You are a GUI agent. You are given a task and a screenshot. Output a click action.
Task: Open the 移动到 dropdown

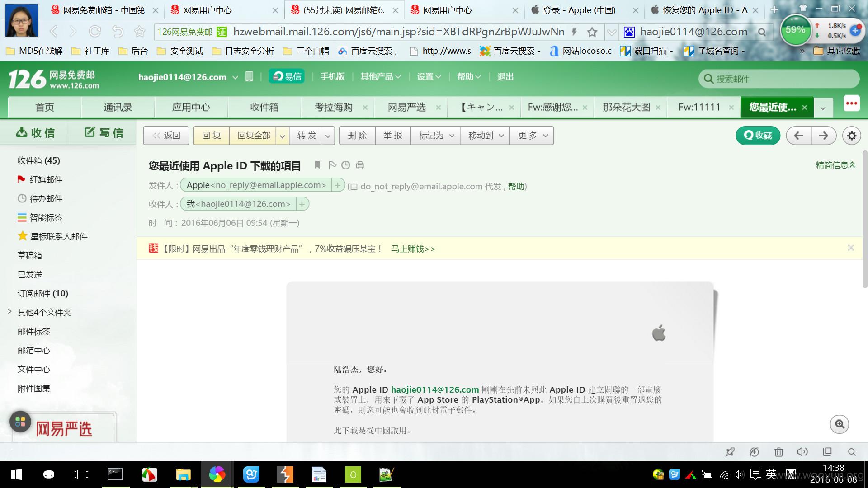pos(485,136)
